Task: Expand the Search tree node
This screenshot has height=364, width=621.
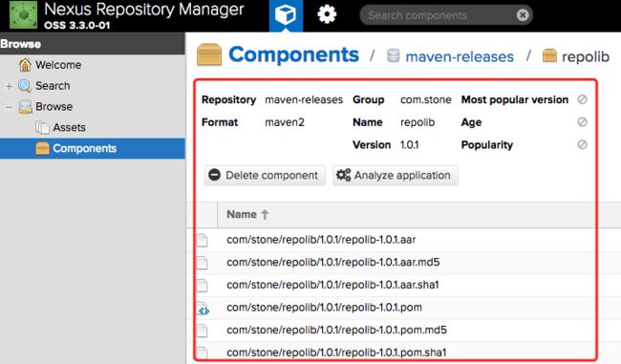Action: tap(9, 86)
